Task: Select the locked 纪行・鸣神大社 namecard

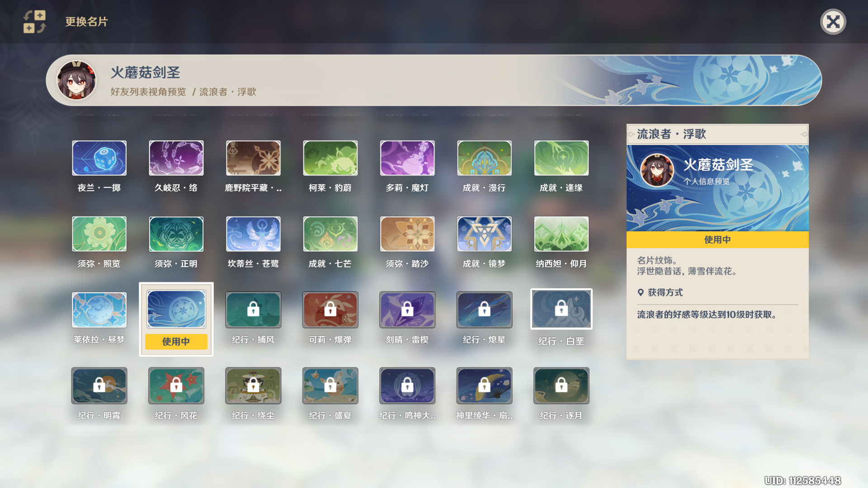Action: tap(407, 386)
